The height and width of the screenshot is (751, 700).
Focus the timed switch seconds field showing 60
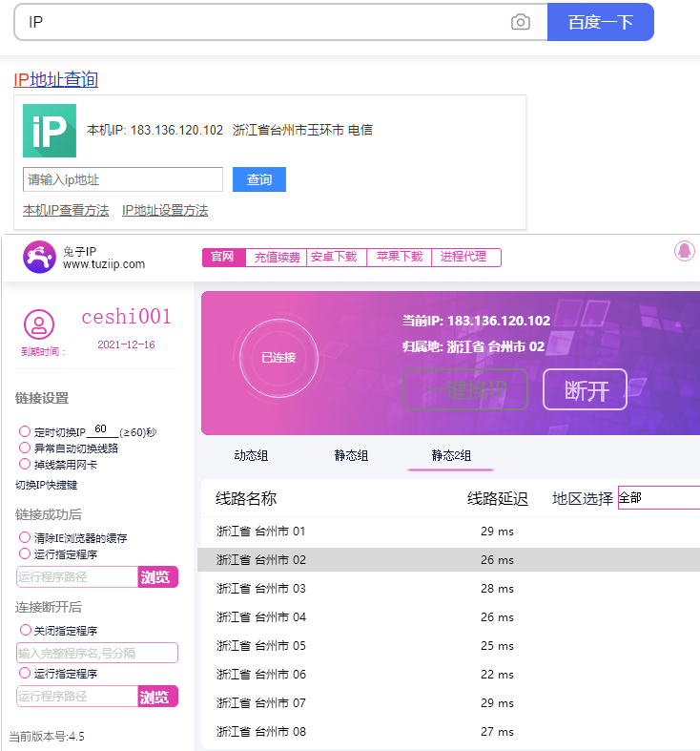pos(101,429)
